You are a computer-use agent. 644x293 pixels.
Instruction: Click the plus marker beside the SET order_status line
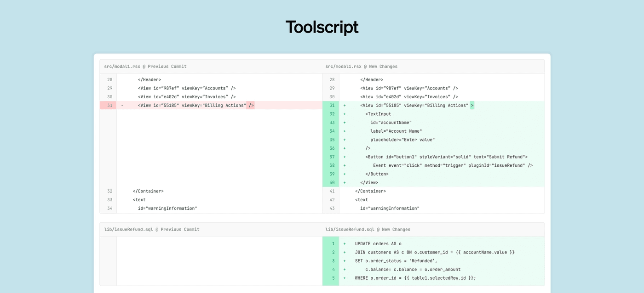pos(344,261)
